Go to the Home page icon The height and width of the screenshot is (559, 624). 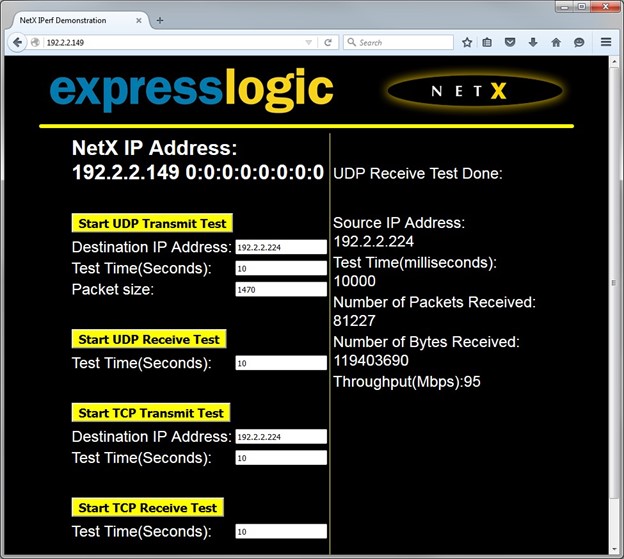click(x=556, y=42)
